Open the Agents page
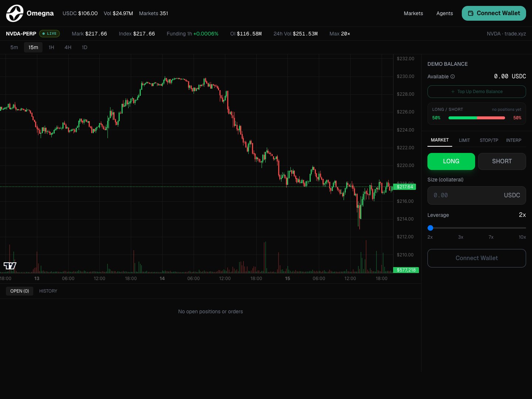The width and height of the screenshot is (532, 399). coord(444,13)
